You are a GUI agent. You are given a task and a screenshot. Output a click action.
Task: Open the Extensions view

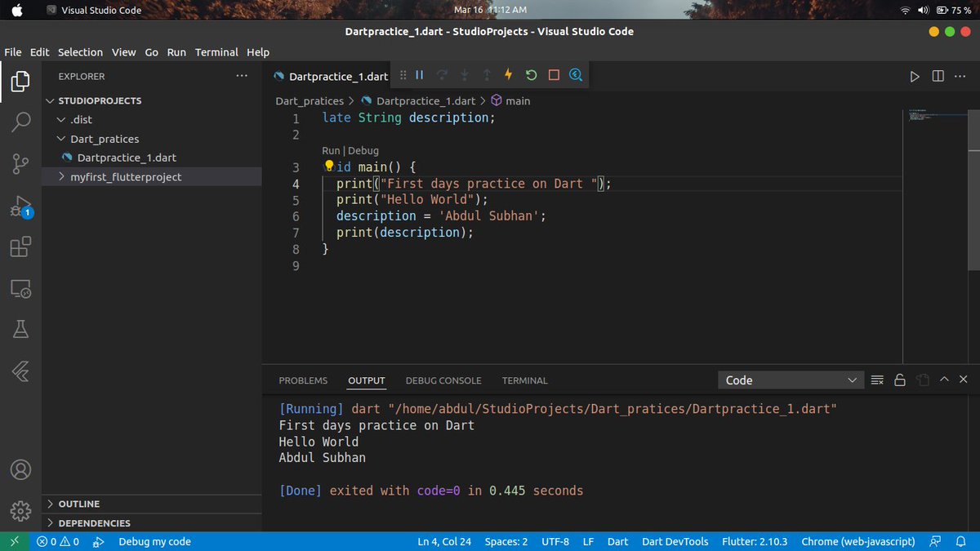coord(20,247)
